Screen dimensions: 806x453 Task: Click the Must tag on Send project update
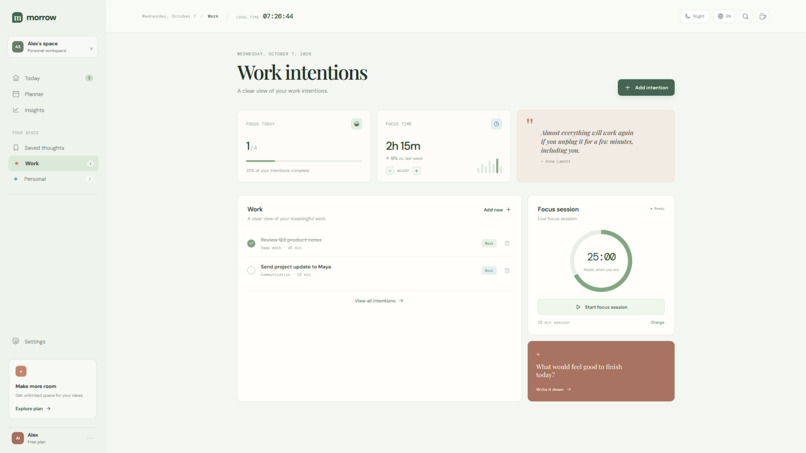click(489, 270)
